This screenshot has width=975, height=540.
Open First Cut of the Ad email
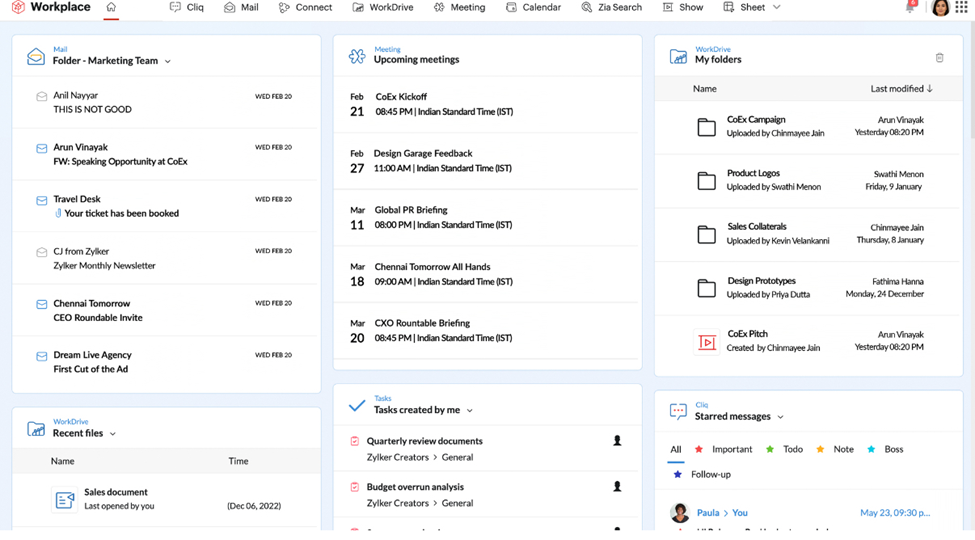click(x=90, y=370)
